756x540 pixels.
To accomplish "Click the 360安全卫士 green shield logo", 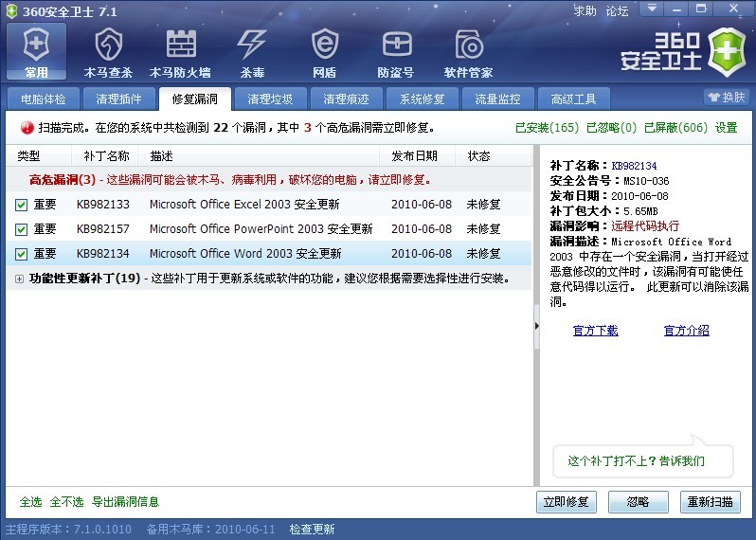I will pos(727,52).
